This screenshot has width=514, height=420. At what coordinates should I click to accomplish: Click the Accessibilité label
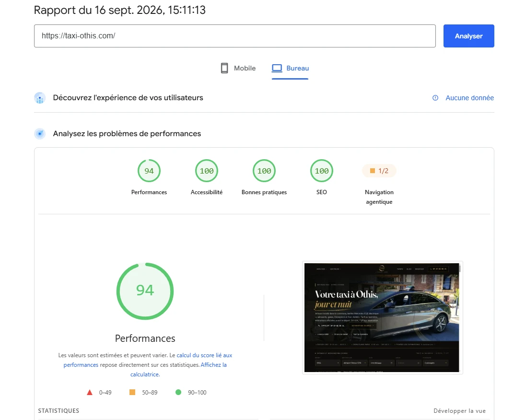207,192
